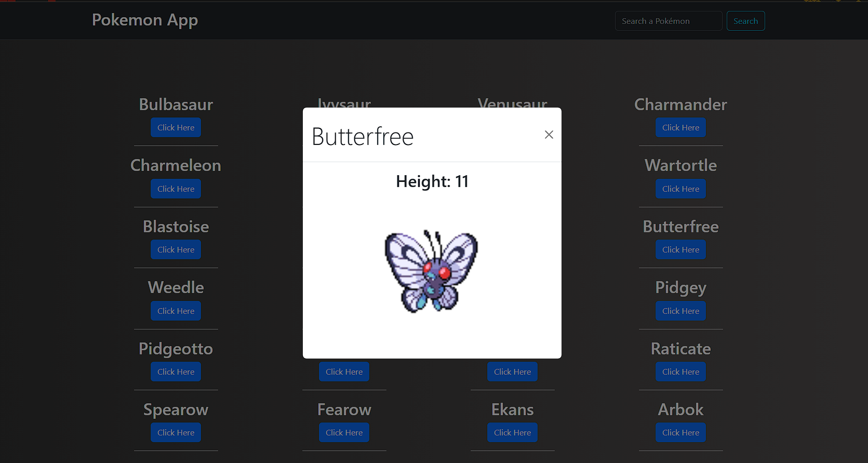This screenshot has width=868, height=463.
Task: Click the Click Here button under Wartortle
Action: (680, 189)
